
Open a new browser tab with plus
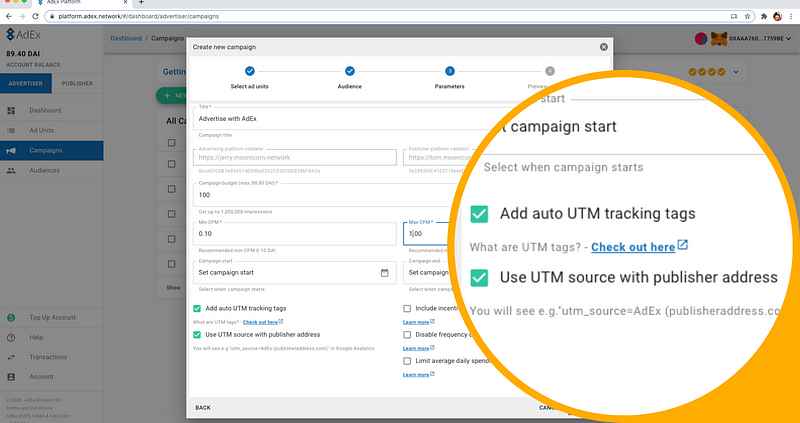pos(141,3)
